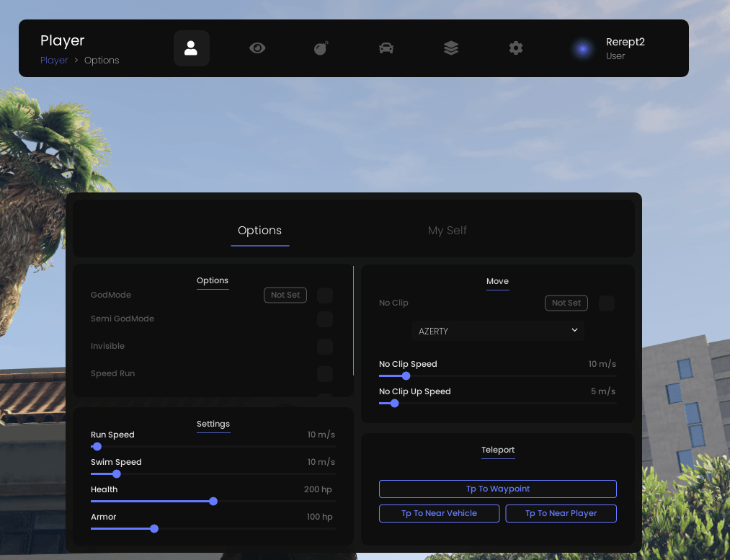Switch to the Options tab
This screenshot has height=560, width=730.
[259, 231]
